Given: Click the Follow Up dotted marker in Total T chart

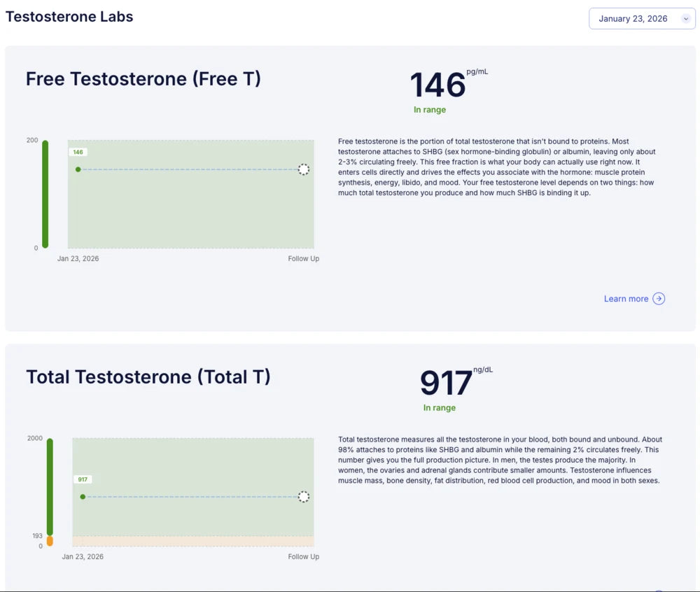Looking at the screenshot, I should (304, 497).
